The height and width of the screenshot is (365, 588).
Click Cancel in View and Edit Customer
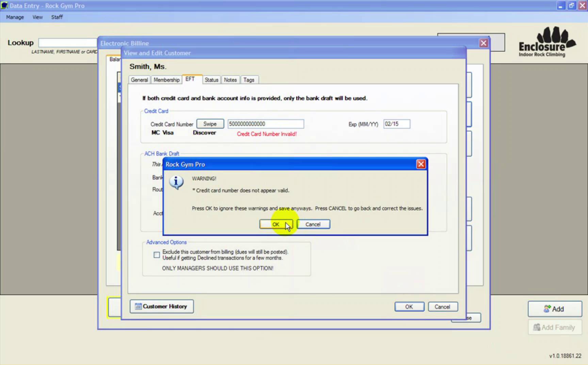442,307
